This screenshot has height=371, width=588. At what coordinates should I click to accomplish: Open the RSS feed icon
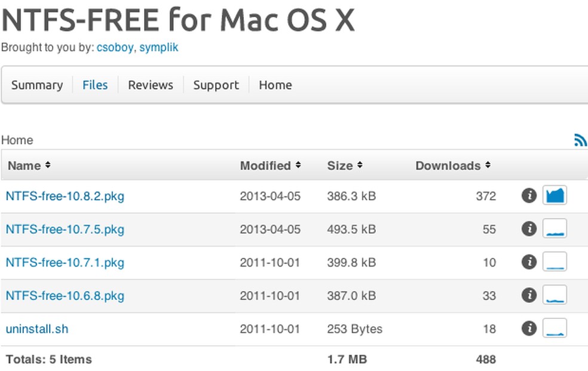pos(580,140)
